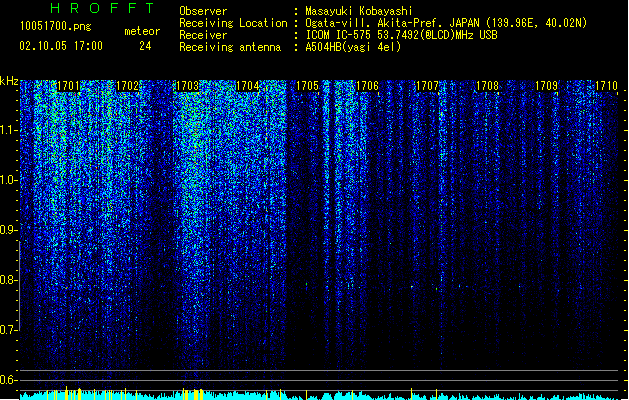629x400 pixels.
Task: Click the 0.7 kHz axis label
Action: point(8,330)
